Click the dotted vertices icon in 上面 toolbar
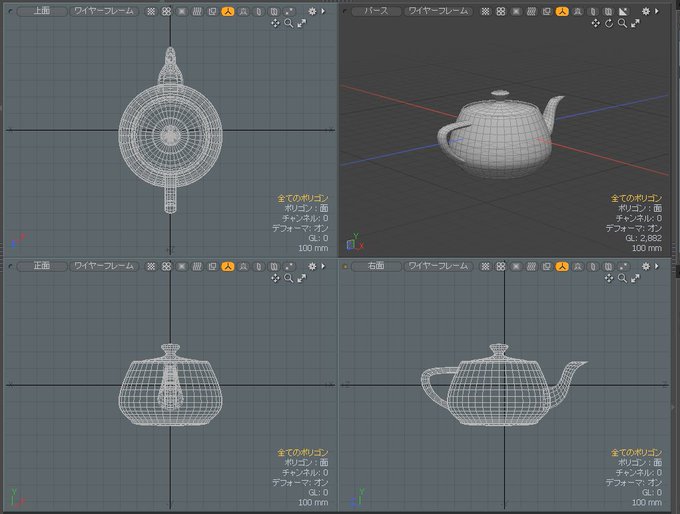Screen dimensions: 680x514 (x=151, y=11)
